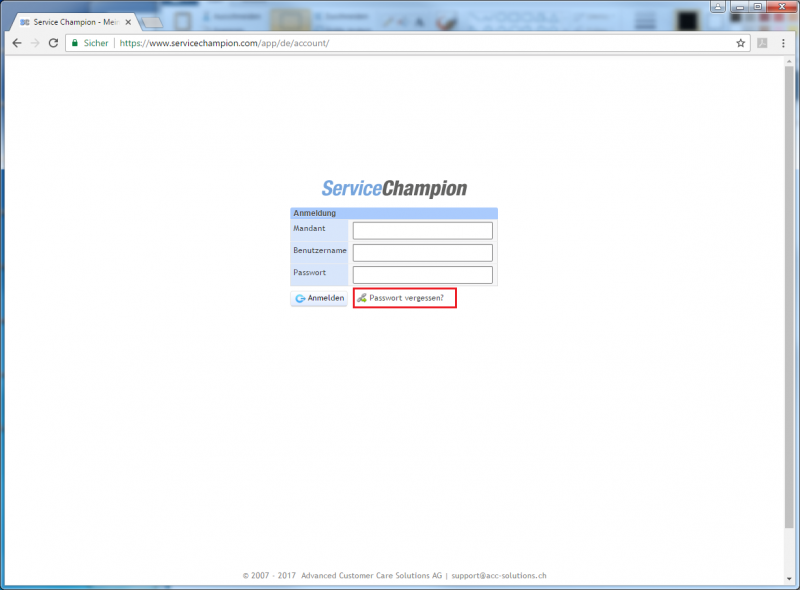Focus the Passwort input field
This screenshot has width=800, height=590.
(422, 275)
